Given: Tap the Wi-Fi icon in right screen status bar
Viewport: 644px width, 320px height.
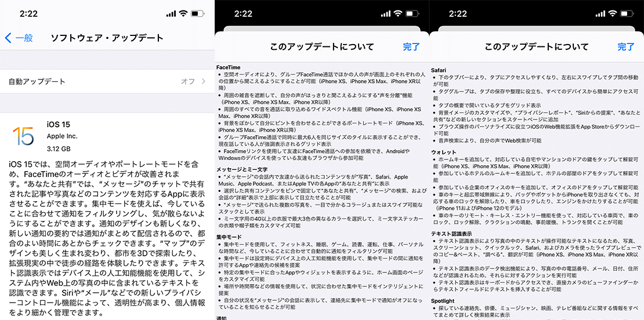Looking at the screenshot, I should (x=612, y=13).
